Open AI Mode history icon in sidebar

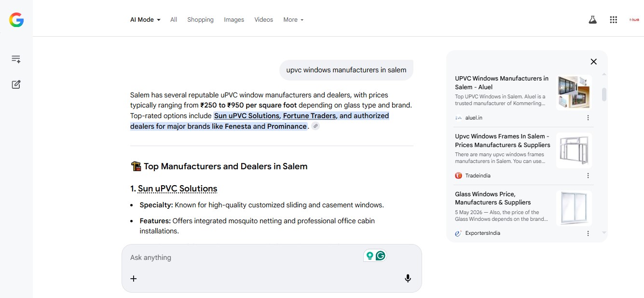point(16,59)
